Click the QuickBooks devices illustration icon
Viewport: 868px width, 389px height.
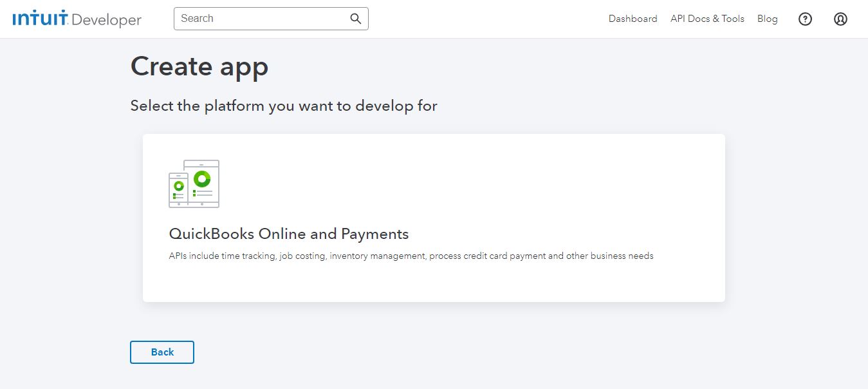[x=194, y=184]
